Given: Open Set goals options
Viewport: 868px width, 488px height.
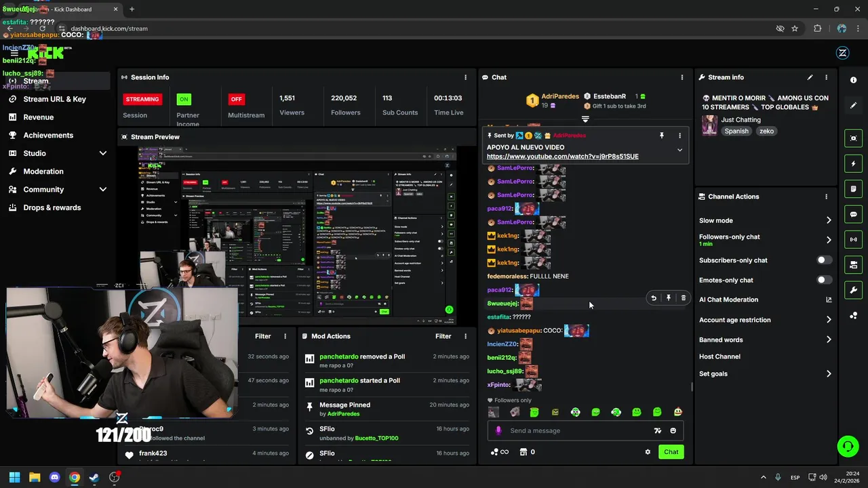Looking at the screenshot, I should [x=765, y=373].
